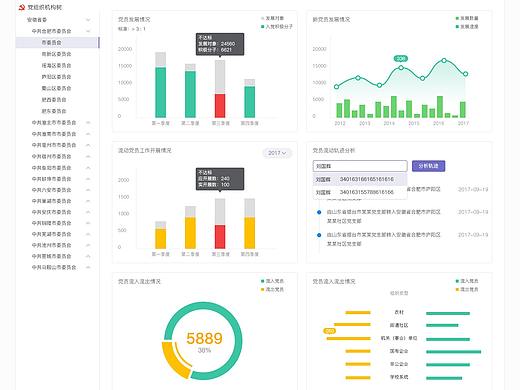
Task: Click the yellow 第一季度 bar in 流动党员工作 chart
Action: click(x=160, y=239)
